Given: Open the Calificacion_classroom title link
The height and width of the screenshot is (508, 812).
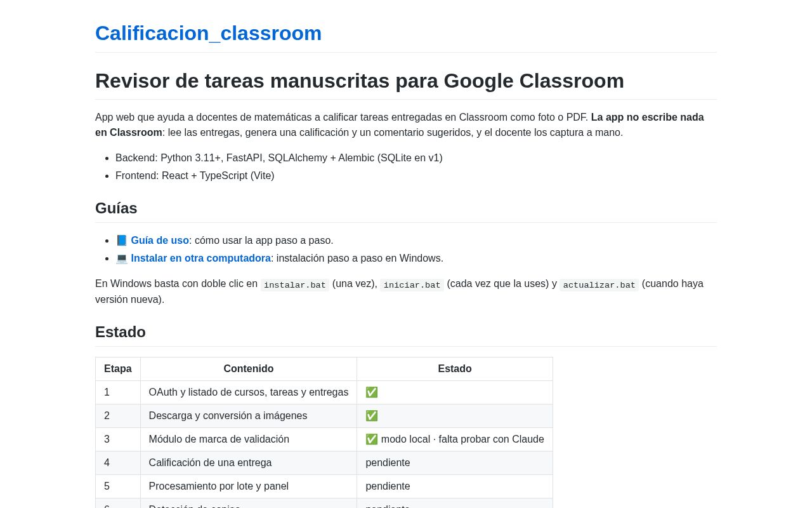Looking at the screenshot, I should click(208, 33).
